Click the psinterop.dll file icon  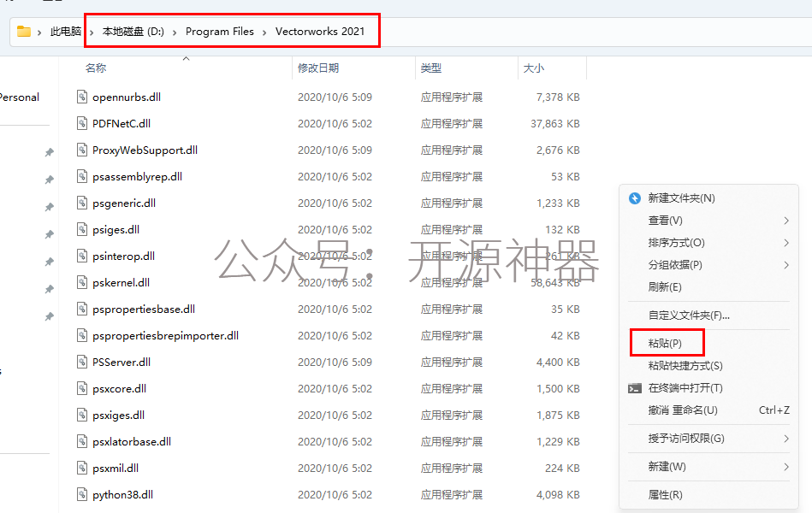(x=82, y=256)
